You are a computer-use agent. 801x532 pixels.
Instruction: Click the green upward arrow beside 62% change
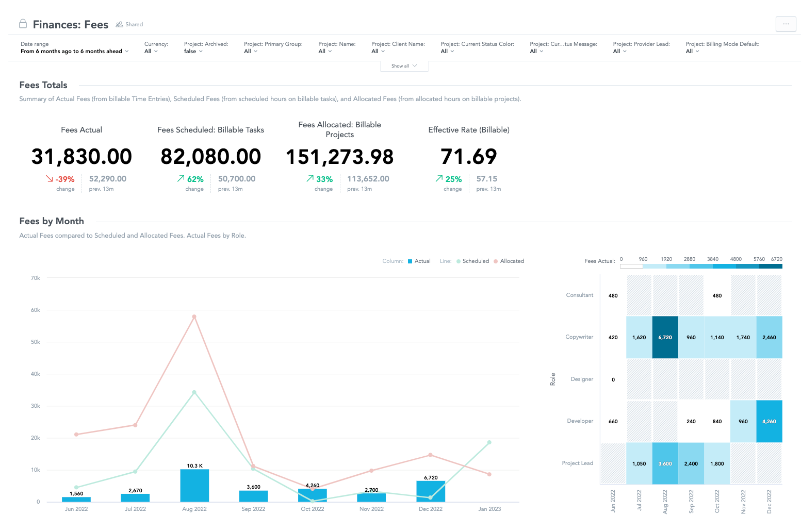click(x=180, y=178)
